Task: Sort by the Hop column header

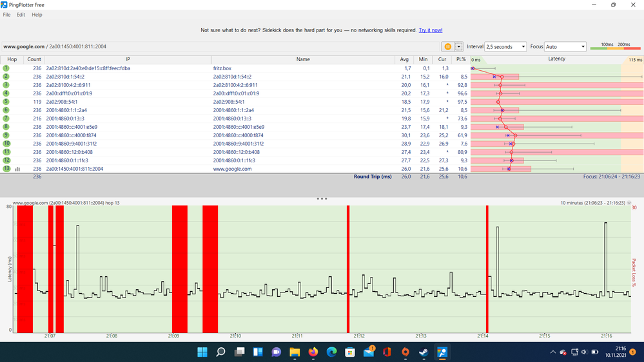Action: click(12, 59)
